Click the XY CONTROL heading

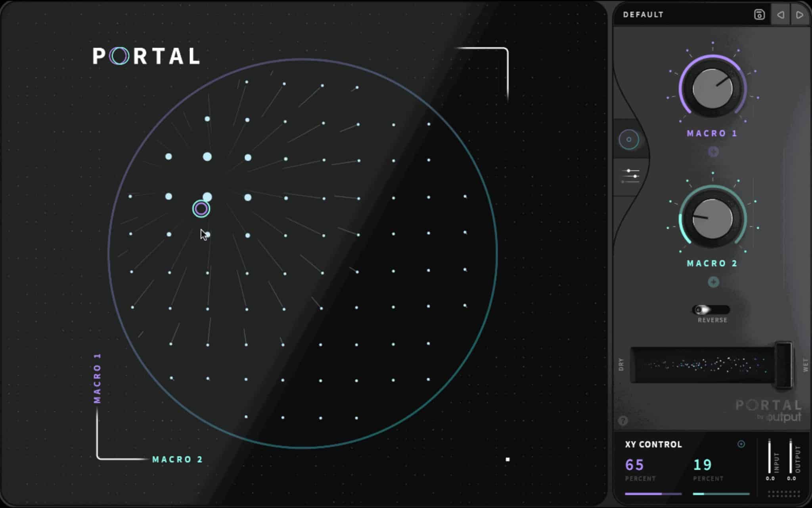click(x=653, y=444)
